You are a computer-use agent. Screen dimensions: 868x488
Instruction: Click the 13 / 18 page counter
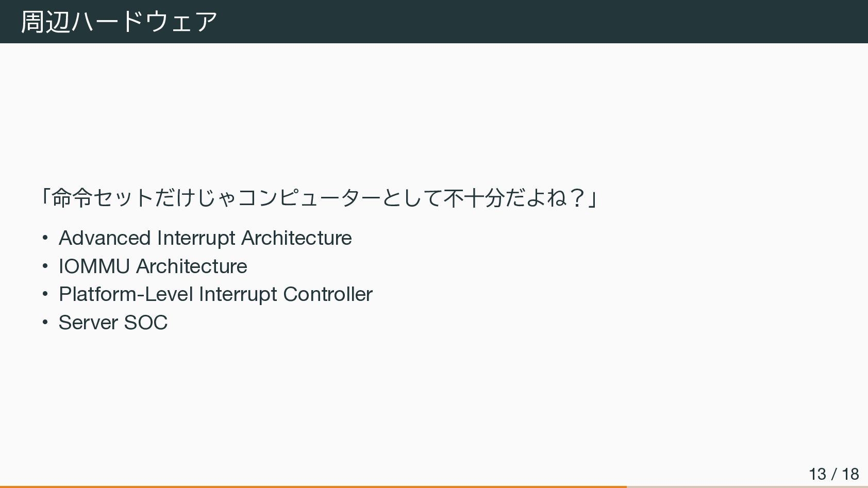(x=833, y=474)
